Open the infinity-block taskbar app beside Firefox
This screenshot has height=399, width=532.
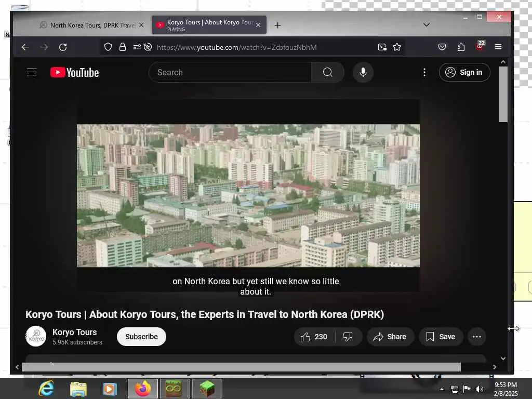[174, 389]
